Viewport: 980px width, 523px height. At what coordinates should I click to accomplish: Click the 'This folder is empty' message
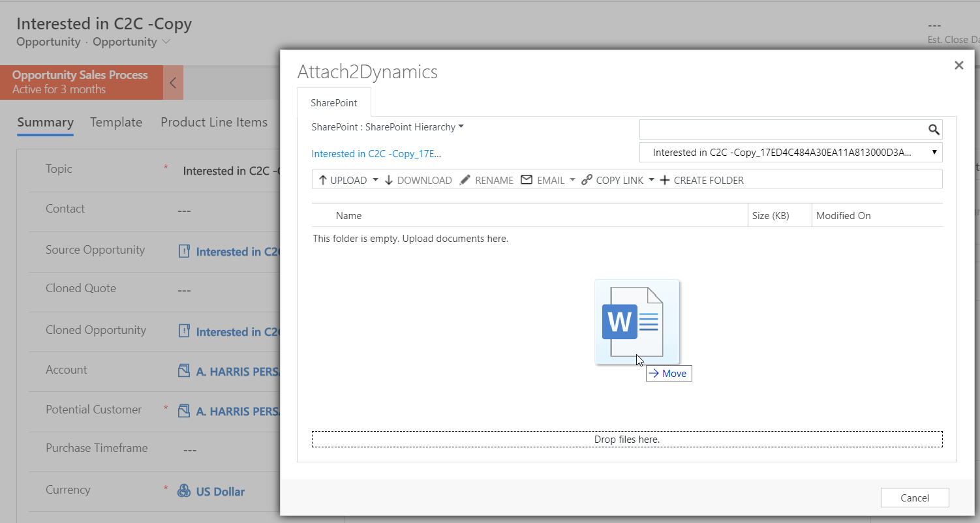coord(410,239)
